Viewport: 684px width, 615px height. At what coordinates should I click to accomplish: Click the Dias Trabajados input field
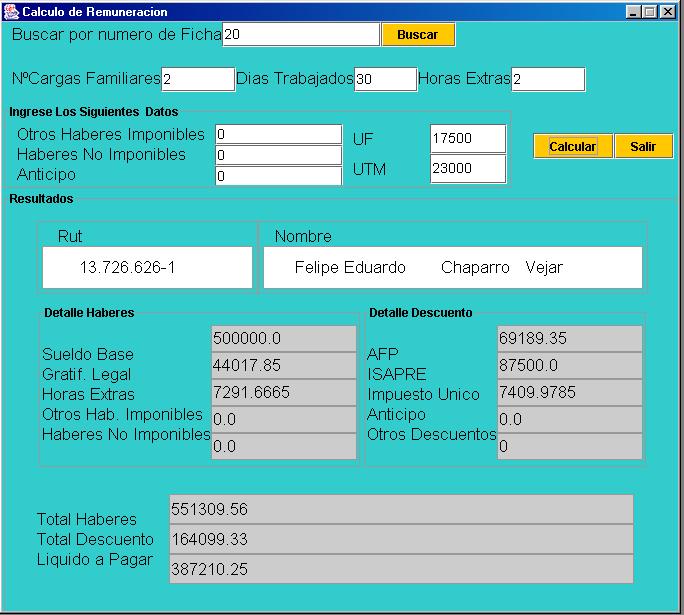[x=385, y=79]
